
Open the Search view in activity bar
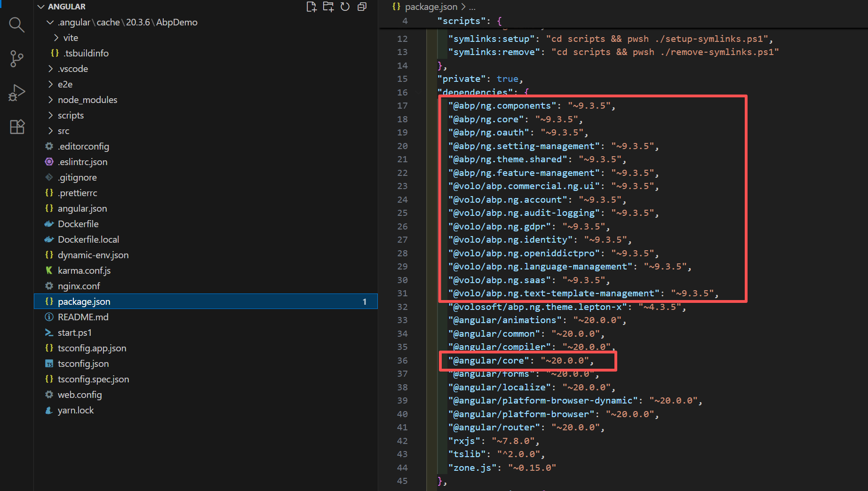click(16, 24)
